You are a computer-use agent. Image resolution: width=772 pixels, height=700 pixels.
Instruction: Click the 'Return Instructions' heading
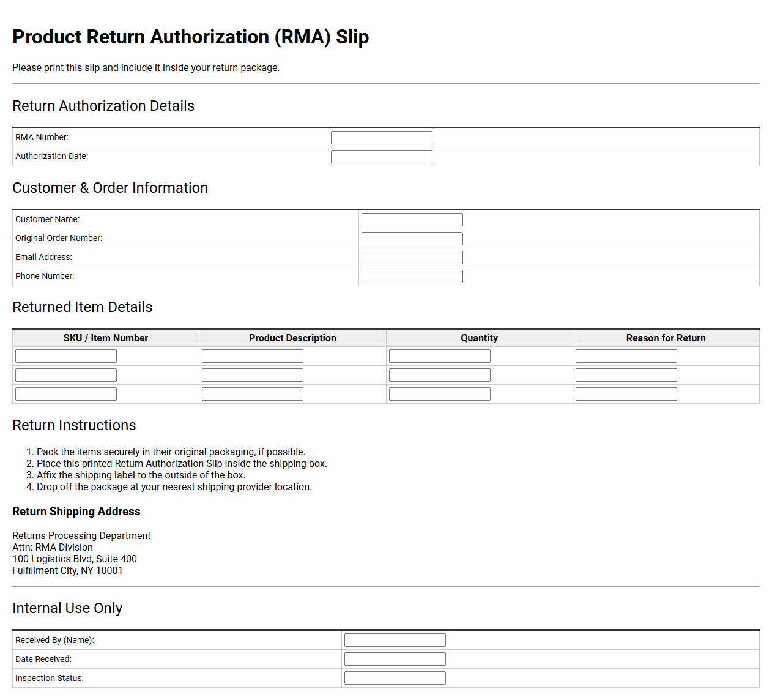[x=74, y=425]
